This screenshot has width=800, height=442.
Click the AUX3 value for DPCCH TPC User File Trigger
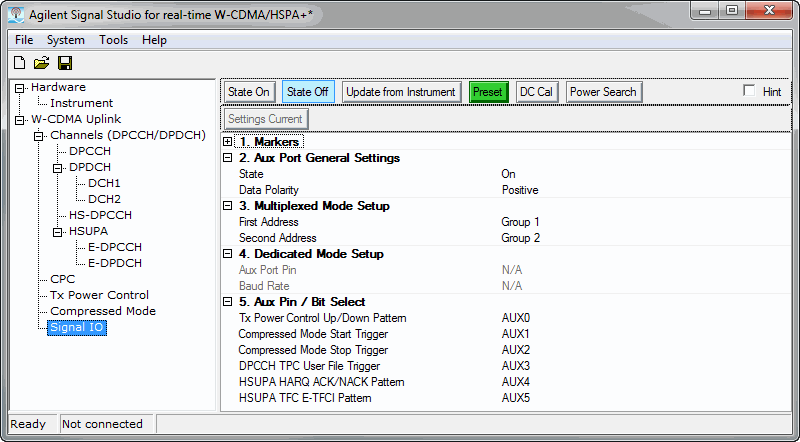tap(516, 366)
